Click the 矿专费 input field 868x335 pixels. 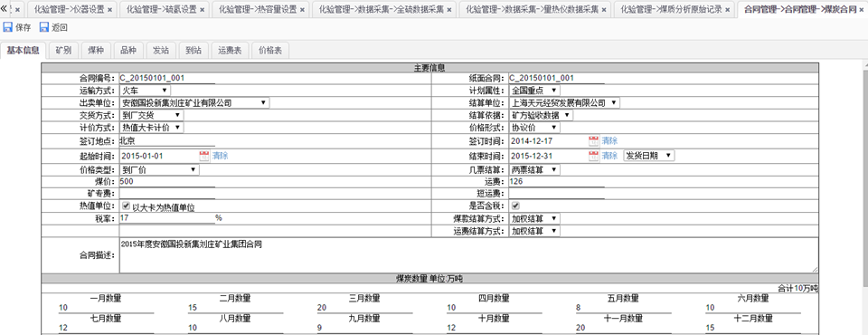pos(167,194)
